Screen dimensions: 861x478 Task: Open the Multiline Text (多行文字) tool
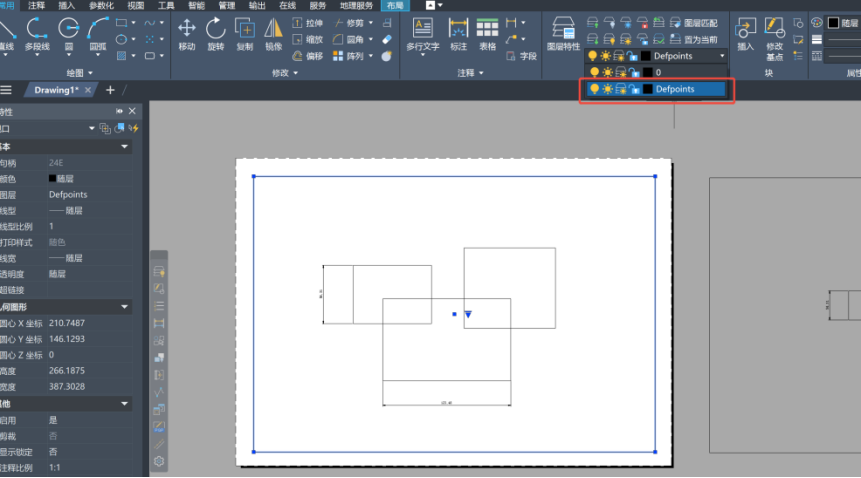(423, 35)
